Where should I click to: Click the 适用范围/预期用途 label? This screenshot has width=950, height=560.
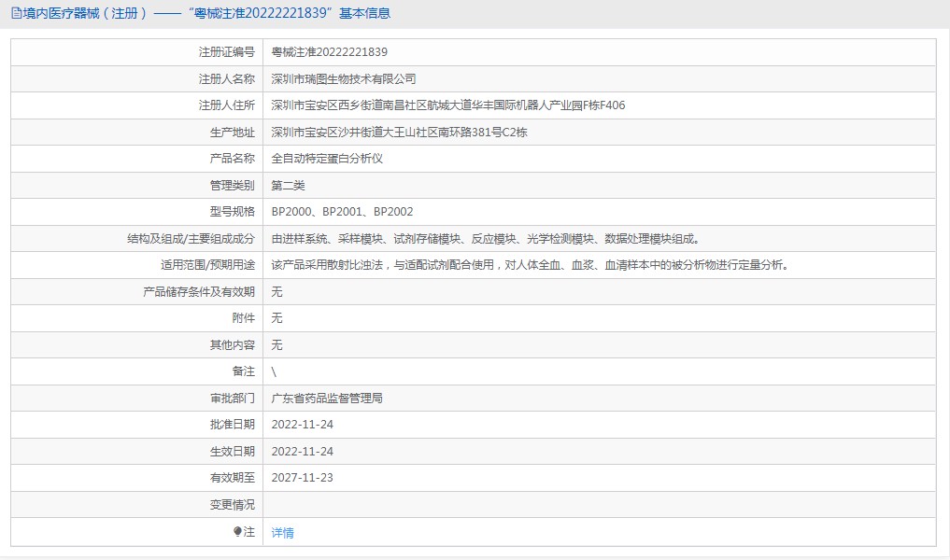(207, 264)
